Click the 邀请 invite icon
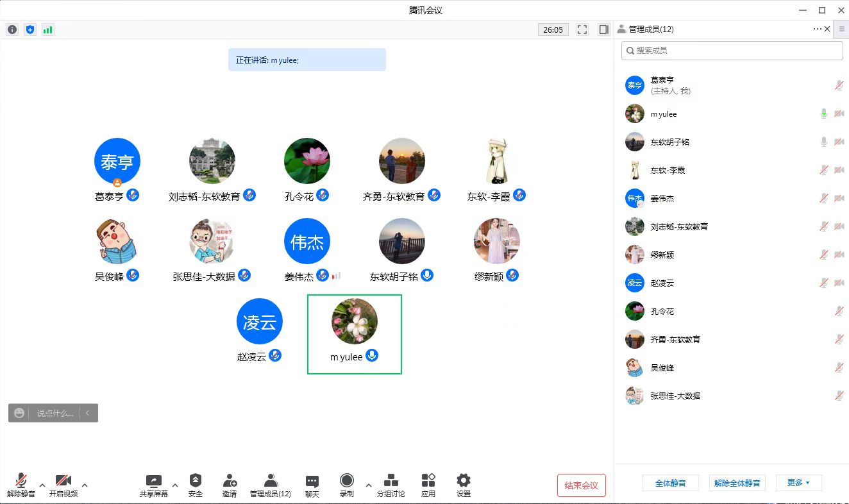 (x=230, y=481)
